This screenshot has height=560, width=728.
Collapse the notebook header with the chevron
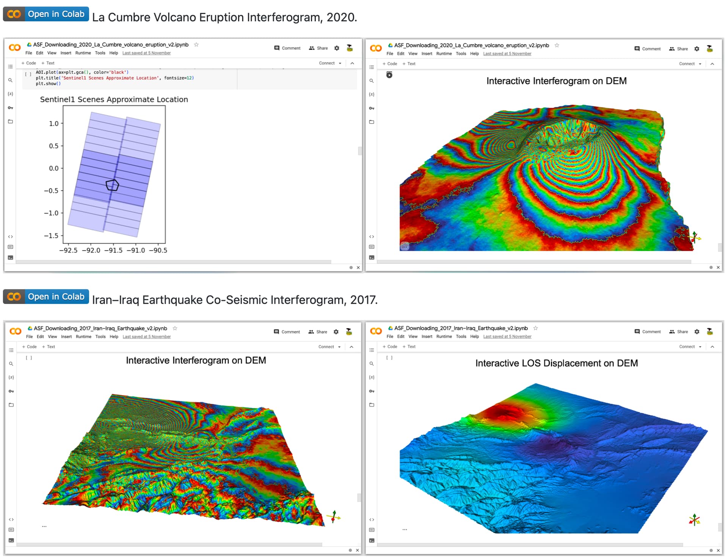pyautogui.click(x=352, y=63)
